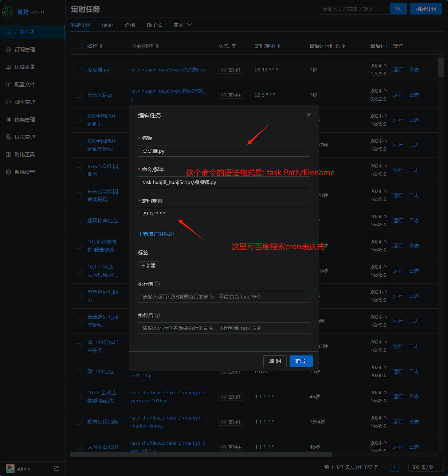Open the 状态 column filter
This screenshot has width=448, height=476.
pos(234,46)
